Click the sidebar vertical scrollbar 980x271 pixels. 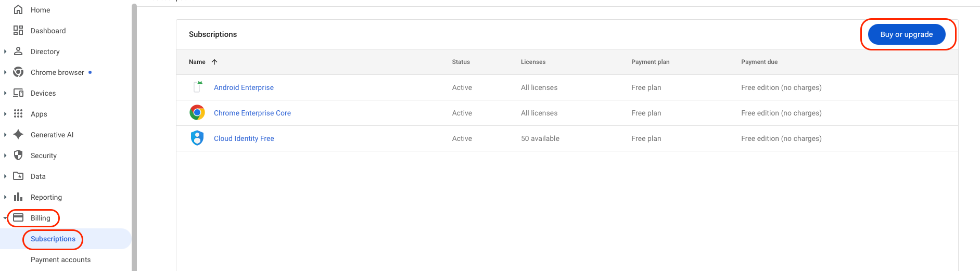pos(134,135)
